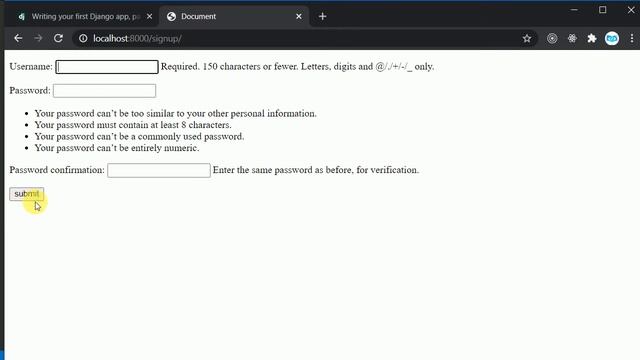View site information icon in address bar
The width and height of the screenshot is (640, 360).
(x=83, y=38)
